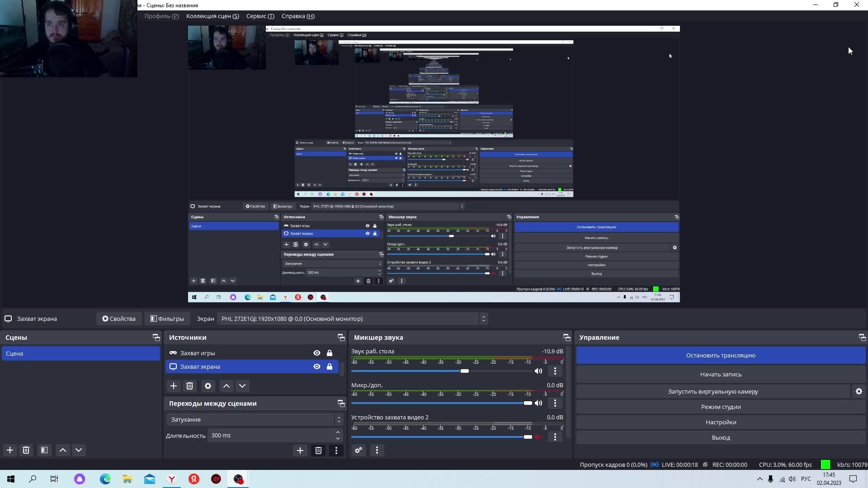868x488 pixels.
Task: Open source properties gear in Источники
Action: [x=208, y=386]
